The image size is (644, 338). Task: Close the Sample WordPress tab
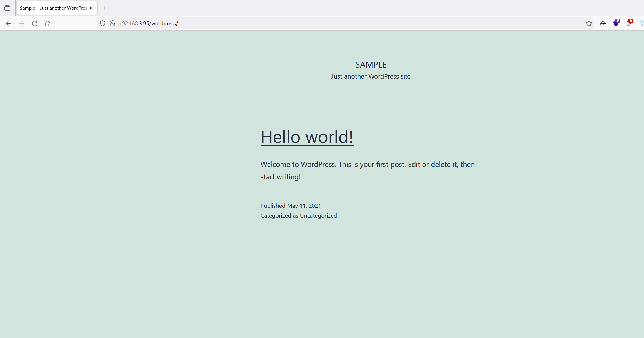tap(91, 8)
